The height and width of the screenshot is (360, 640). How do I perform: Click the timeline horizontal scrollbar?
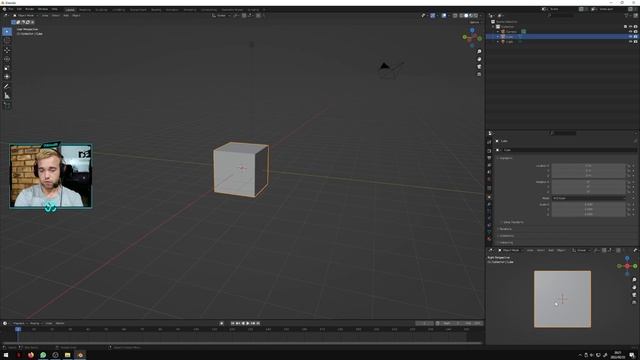(242, 343)
